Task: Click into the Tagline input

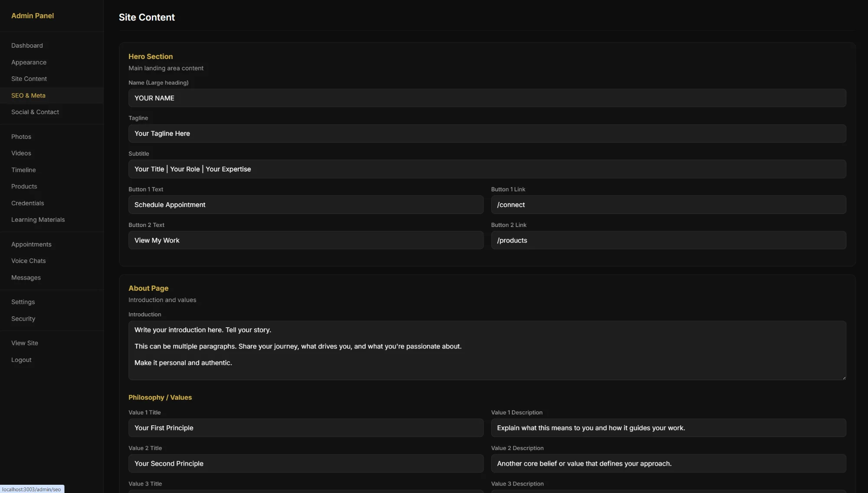Action: coord(487,134)
